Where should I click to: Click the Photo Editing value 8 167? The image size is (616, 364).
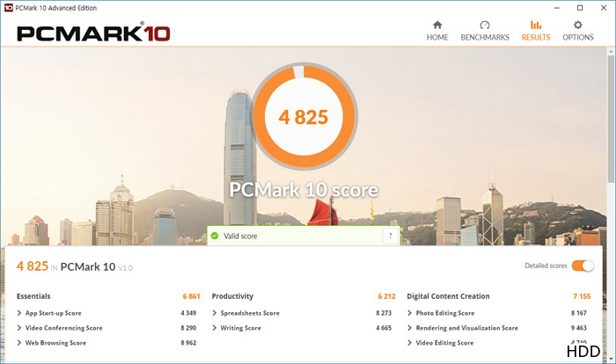click(579, 313)
